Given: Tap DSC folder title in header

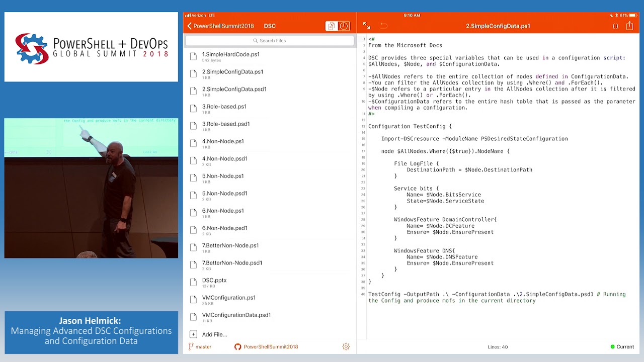Looking at the screenshot, I should tap(270, 26).
